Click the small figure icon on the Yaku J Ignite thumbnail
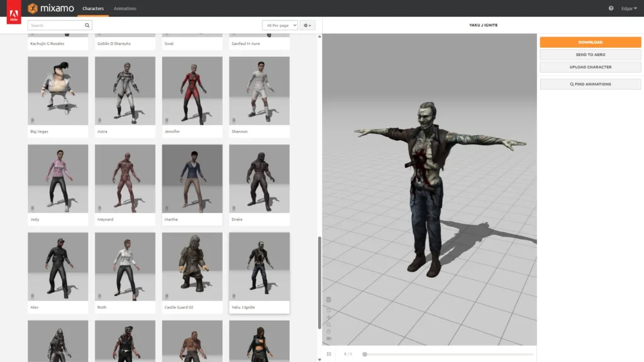This screenshot has height=362, width=644. [x=234, y=296]
